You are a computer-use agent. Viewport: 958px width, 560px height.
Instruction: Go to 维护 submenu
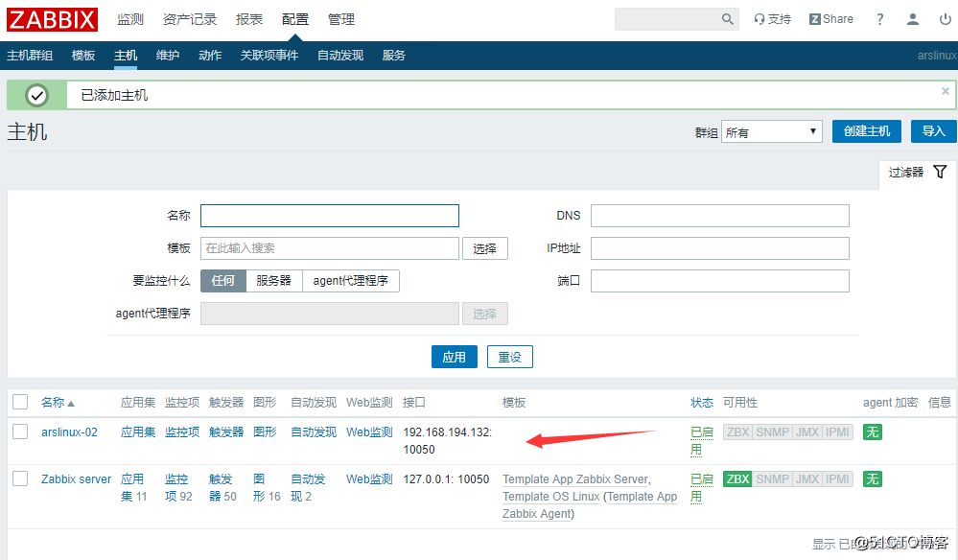pyautogui.click(x=168, y=56)
